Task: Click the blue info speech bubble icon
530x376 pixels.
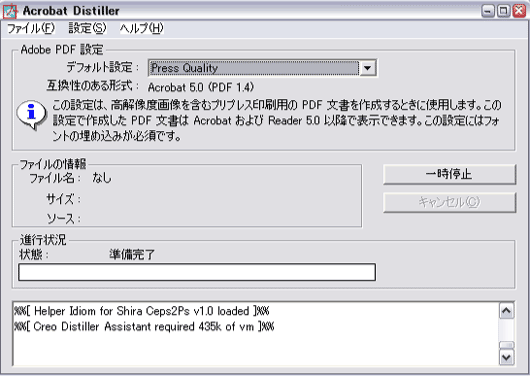Action: (31, 115)
